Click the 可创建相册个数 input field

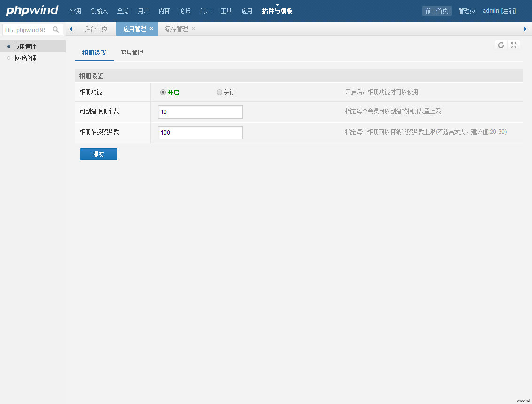[200, 112]
